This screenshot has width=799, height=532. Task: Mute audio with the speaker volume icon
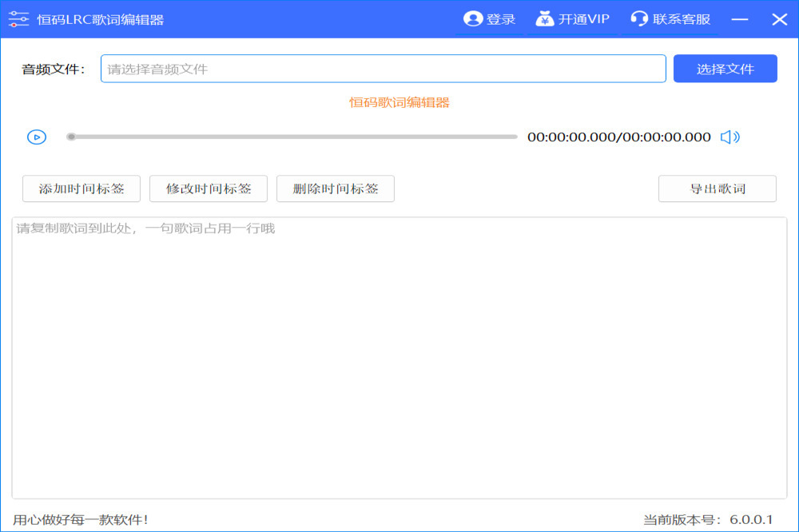(729, 137)
